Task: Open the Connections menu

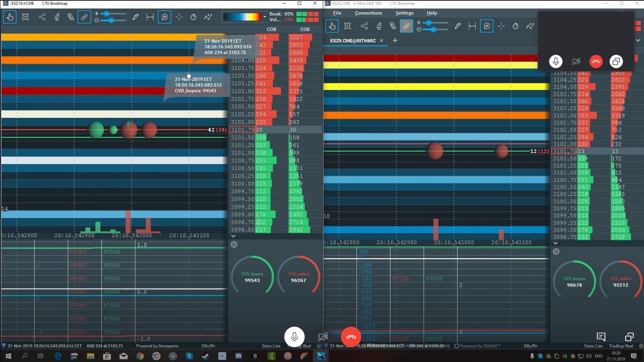Action: [x=368, y=13]
